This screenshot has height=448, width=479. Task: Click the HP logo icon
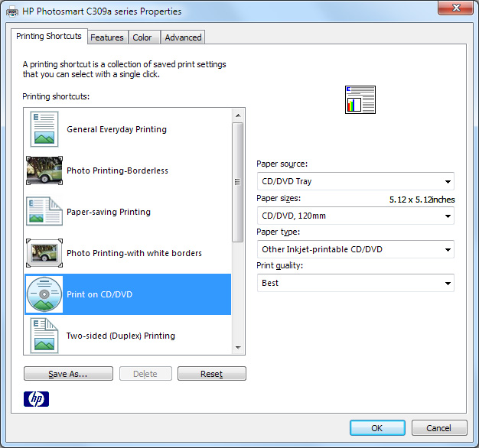[36, 398]
